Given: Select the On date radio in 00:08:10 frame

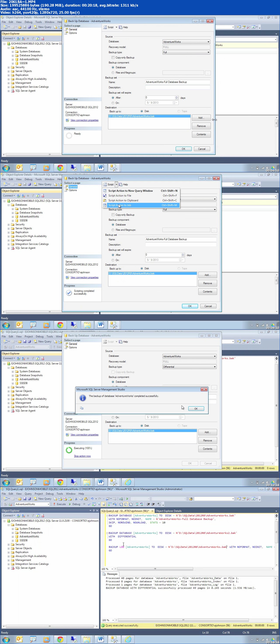Looking at the screenshot, I should point(113,260).
